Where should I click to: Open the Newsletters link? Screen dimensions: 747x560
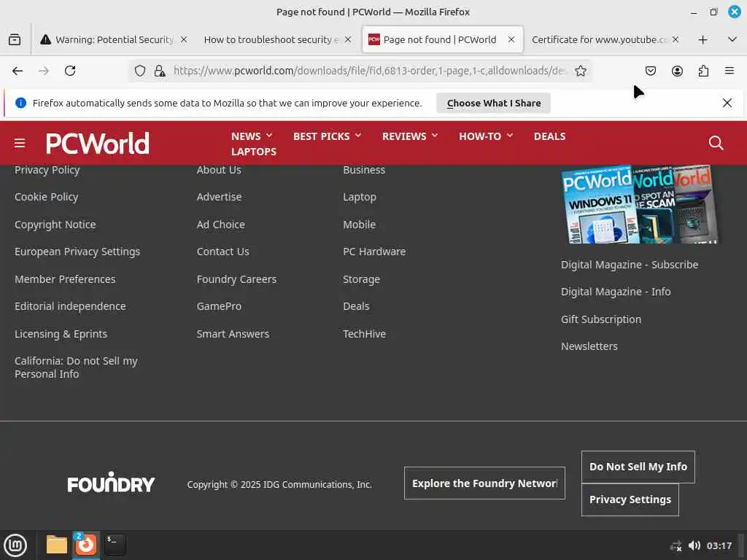[589, 346]
